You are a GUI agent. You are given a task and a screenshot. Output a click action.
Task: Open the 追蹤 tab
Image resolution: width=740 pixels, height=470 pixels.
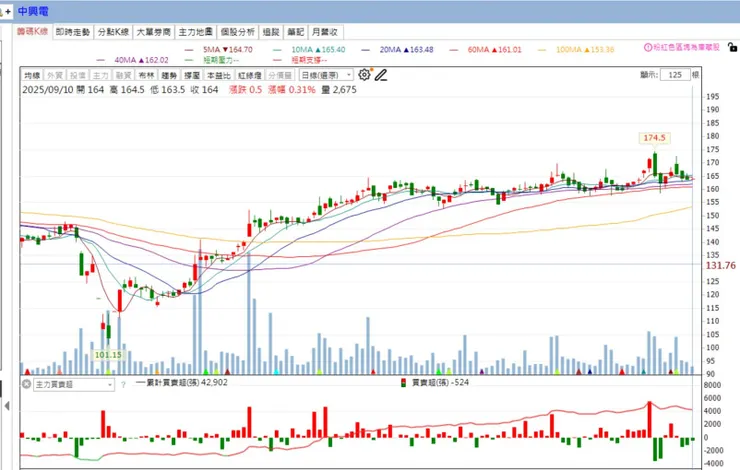[271, 32]
